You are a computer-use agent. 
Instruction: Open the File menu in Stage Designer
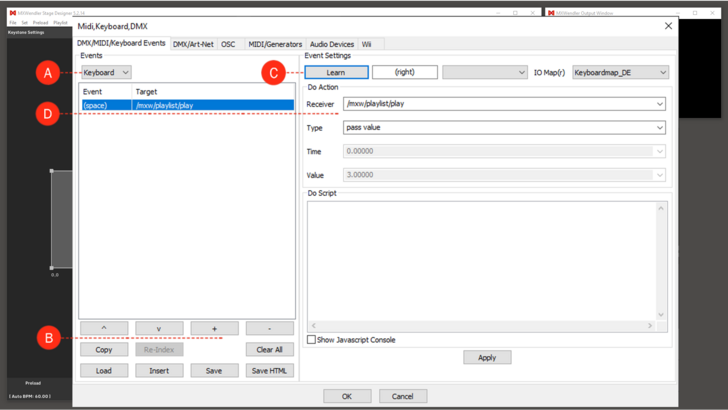click(x=13, y=22)
